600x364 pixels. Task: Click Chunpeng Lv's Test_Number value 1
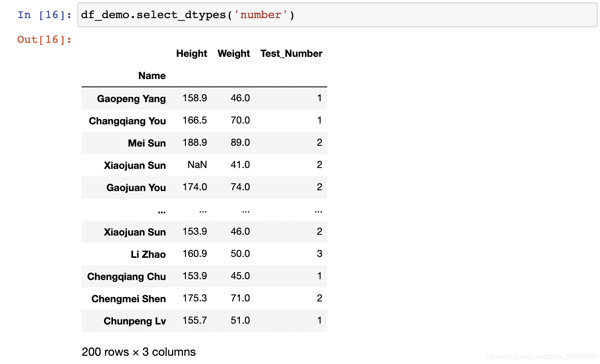319,320
